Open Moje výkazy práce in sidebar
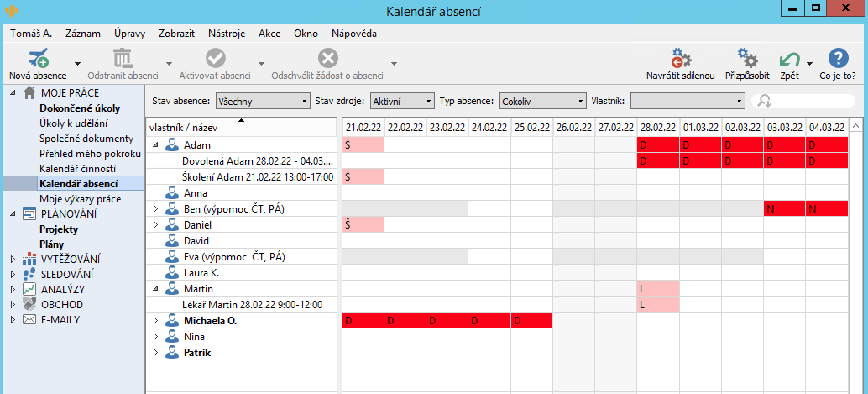The width and height of the screenshot is (868, 394). (x=80, y=199)
